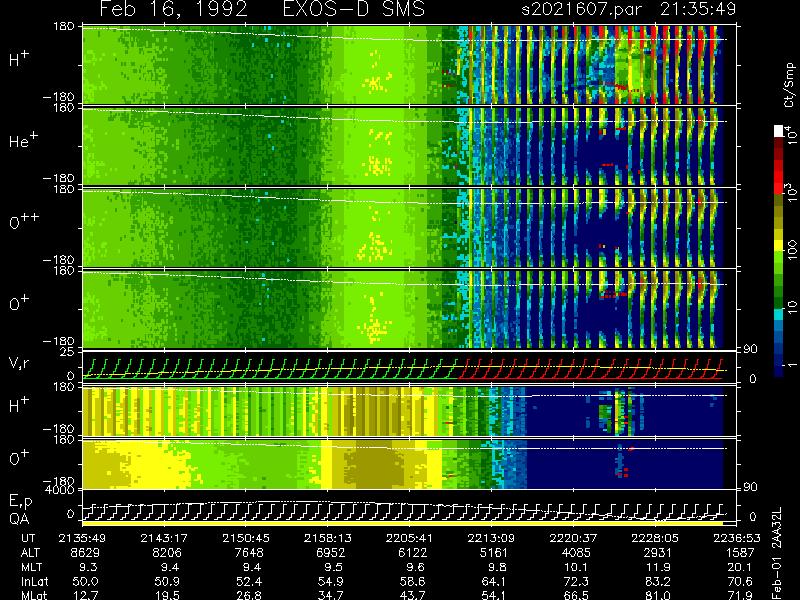
Task: Click the cyan segment near '10' on scale
Action: click(779, 314)
